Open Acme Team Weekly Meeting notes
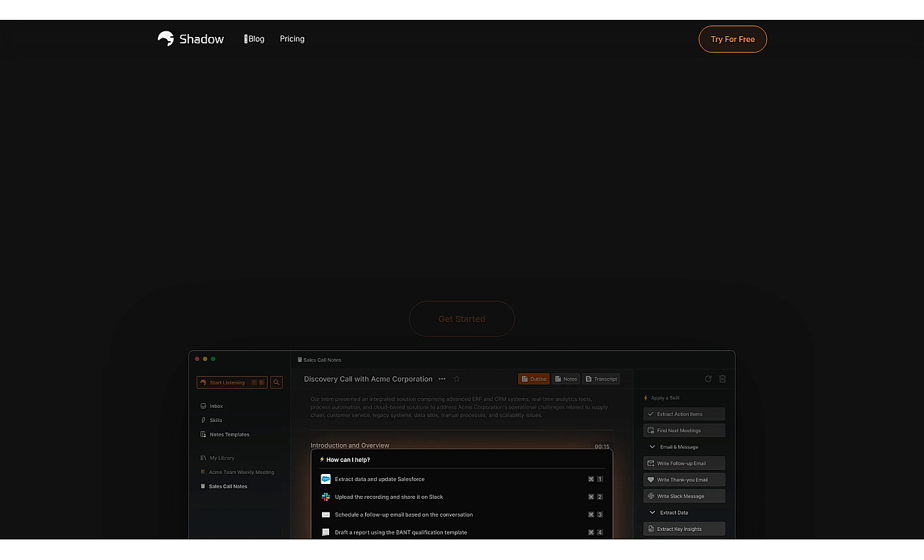This screenshot has width=924, height=560. (x=237, y=472)
